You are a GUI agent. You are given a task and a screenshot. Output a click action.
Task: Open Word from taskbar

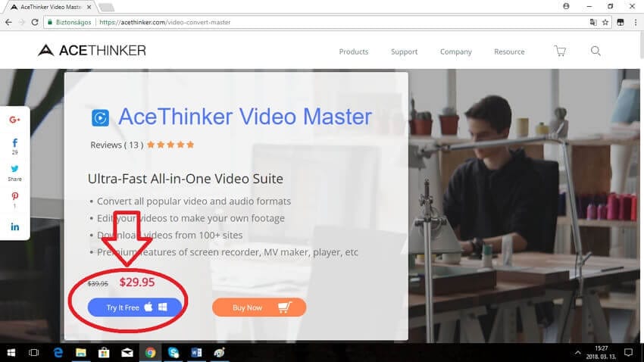point(196,353)
